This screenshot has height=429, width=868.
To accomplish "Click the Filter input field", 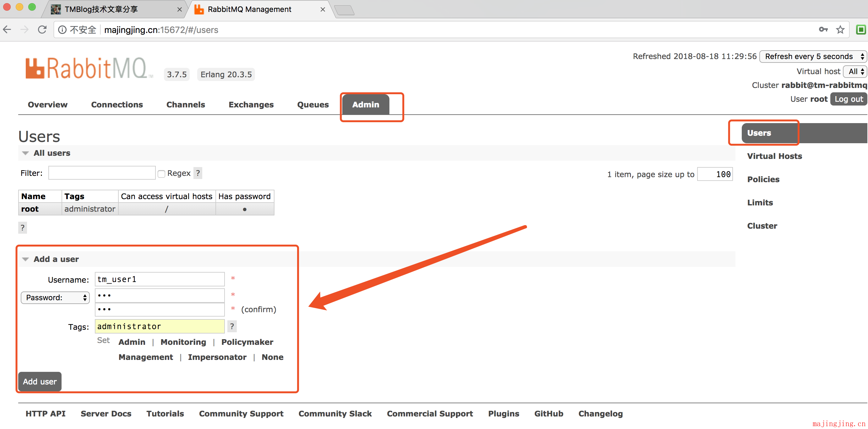I will pyautogui.click(x=102, y=173).
